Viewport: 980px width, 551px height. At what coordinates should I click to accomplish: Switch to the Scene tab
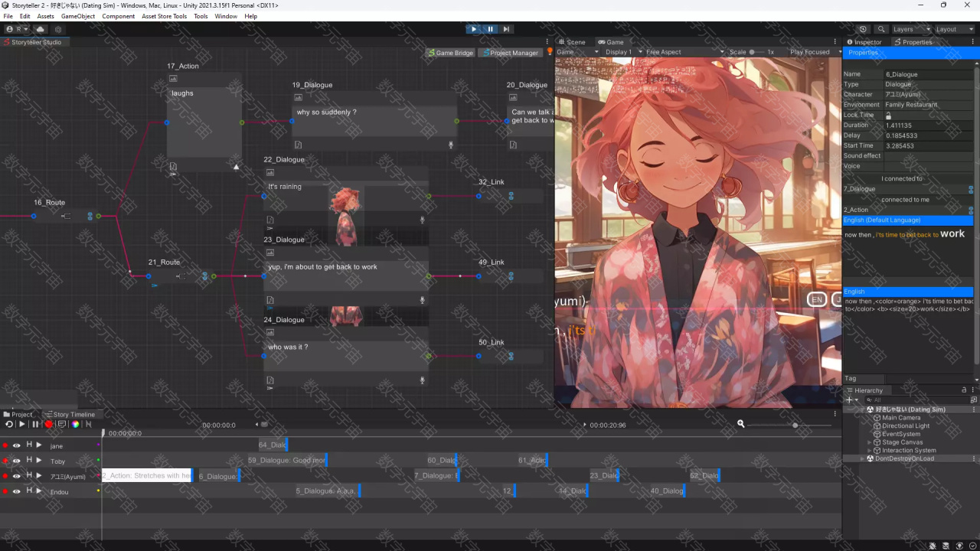pyautogui.click(x=573, y=42)
